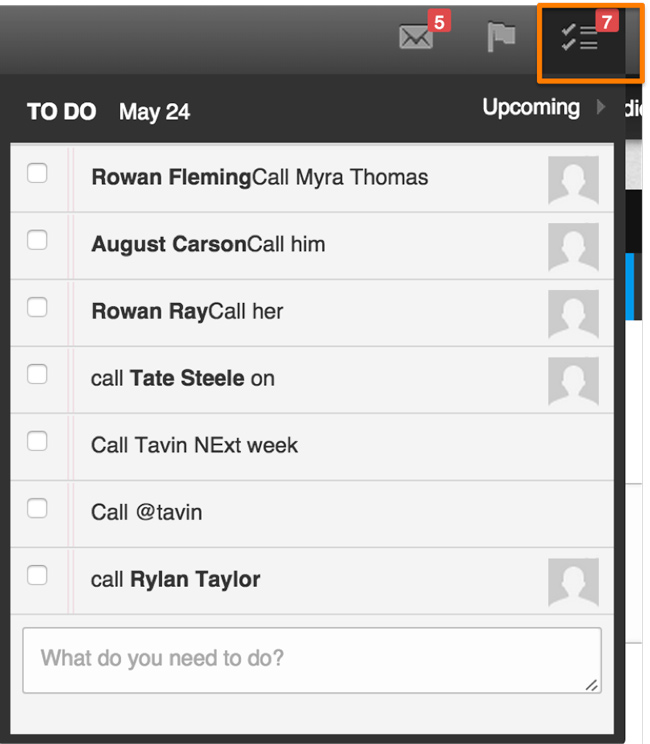
Task: Tick the Call Tavin NExt week checkbox
Action: (37, 441)
